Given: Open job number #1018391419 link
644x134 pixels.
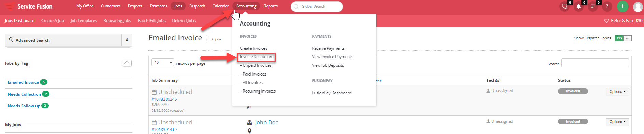Looking at the screenshot, I should pyautogui.click(x=164, y=130).
